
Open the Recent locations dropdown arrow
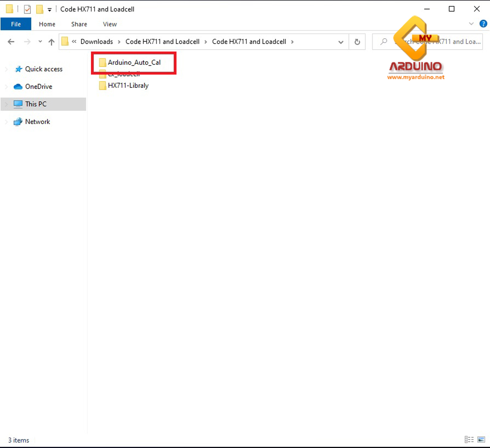pyautogui.click(x=40, y=42)
